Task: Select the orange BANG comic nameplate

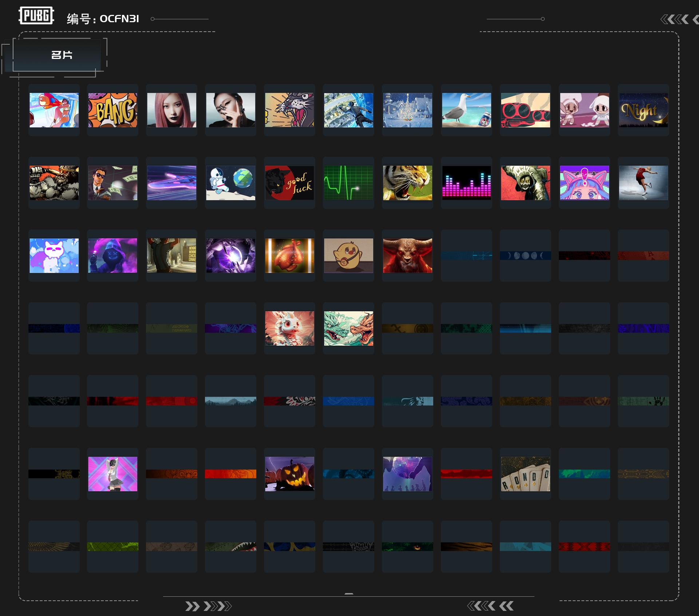Action: (113, 110)
